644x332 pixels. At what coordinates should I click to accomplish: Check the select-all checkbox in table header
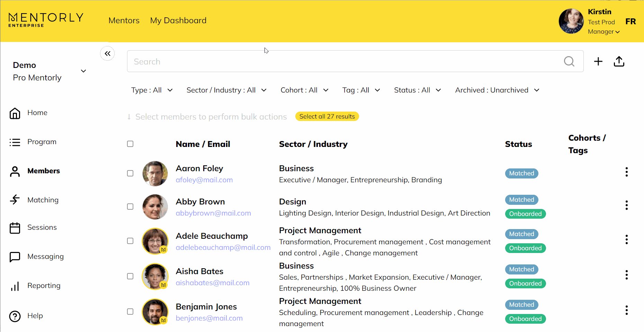130,144
